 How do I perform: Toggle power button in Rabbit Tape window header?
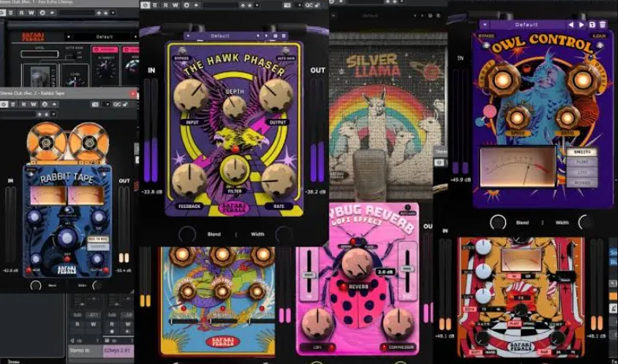pyautogui.click(x=4, y=104)
